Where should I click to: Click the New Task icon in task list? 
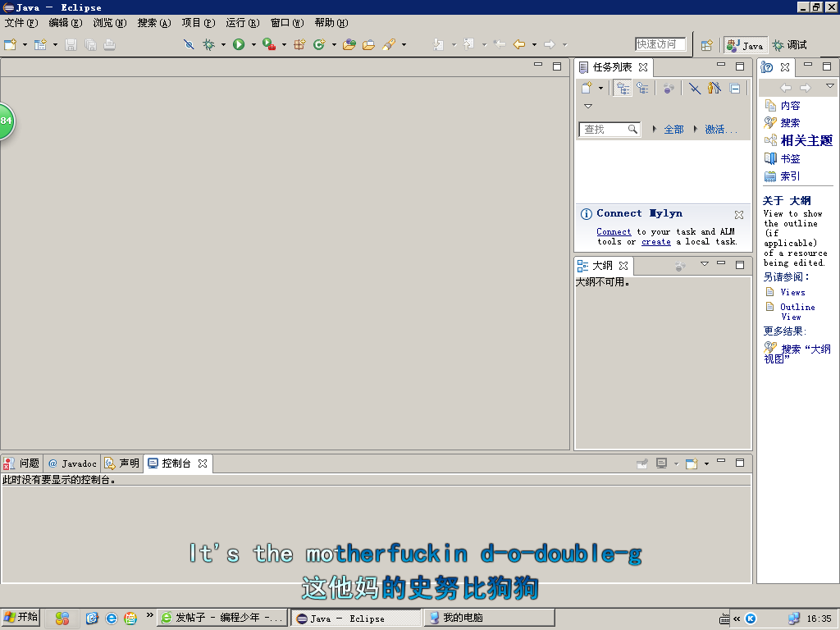tap(586, 89)
